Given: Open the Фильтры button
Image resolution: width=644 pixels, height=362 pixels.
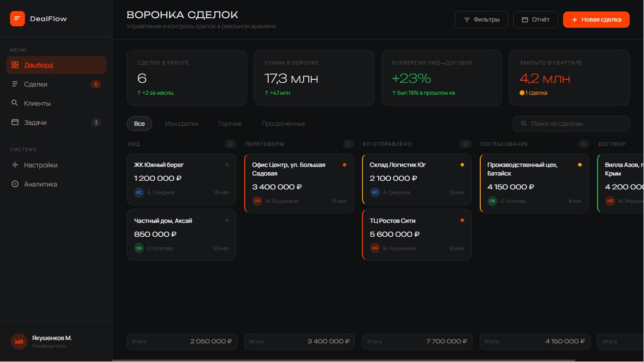Looking at the screenshot, I should (481, 20).
